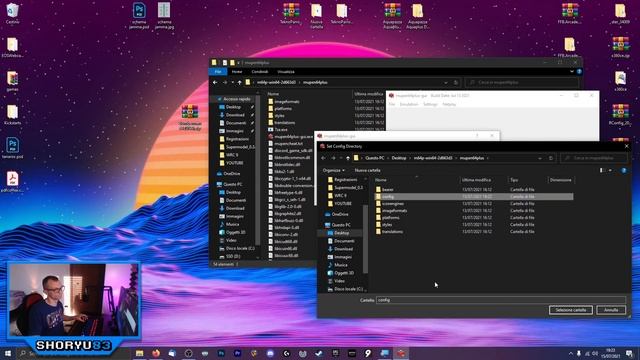Go up one level in the Explorer window
The height and width of the screenshot is (360, 640).
point(240,82)
